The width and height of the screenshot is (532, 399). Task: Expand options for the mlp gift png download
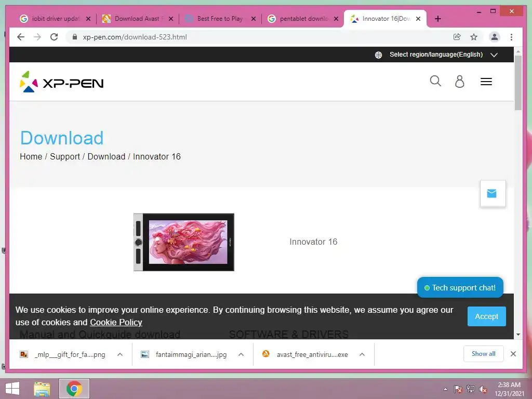pos(120,354)
